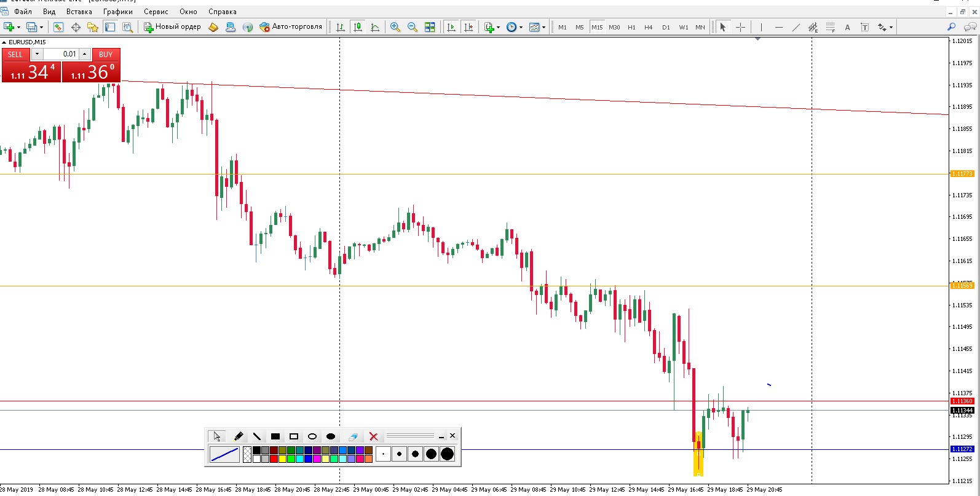
Task: Choose the largest brush size dot
Action: [x=448, y=454]
